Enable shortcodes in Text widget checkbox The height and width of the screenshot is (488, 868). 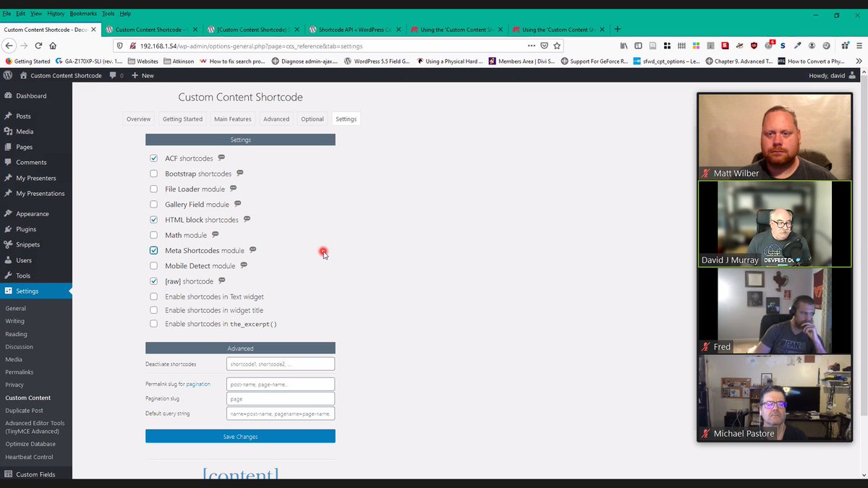click(153, 296)
